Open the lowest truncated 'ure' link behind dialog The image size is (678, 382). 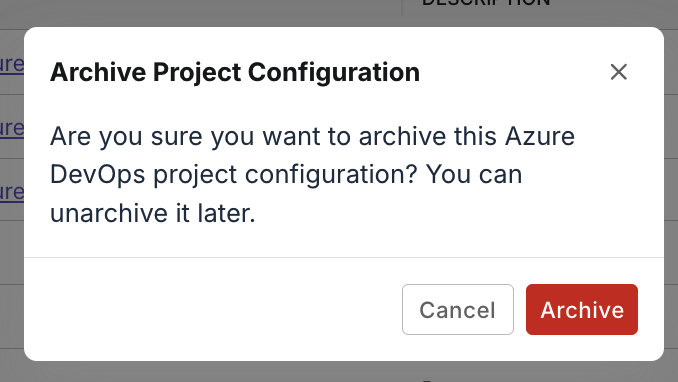[x=12, y=192]
